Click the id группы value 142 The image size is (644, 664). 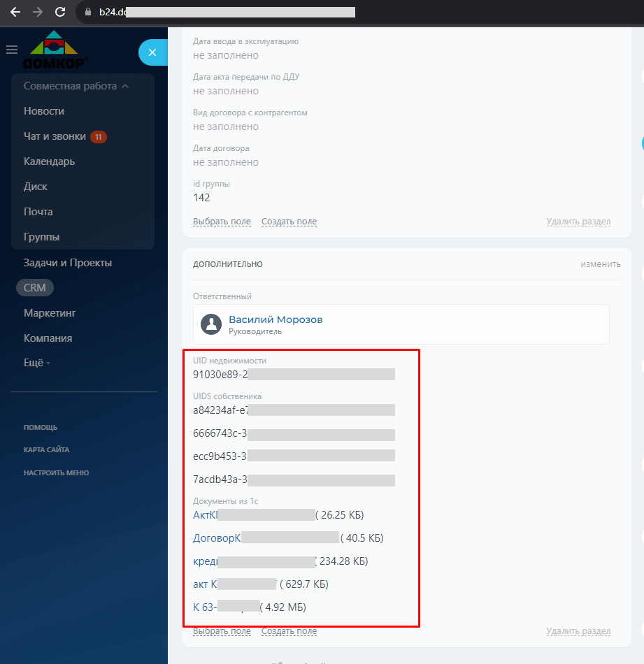[201, 198]
